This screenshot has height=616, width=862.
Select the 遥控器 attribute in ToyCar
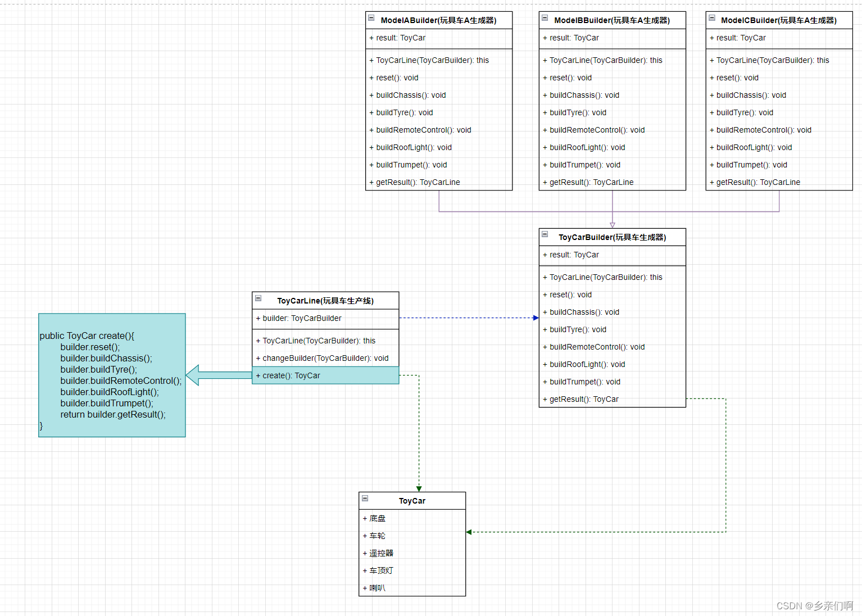412,553
